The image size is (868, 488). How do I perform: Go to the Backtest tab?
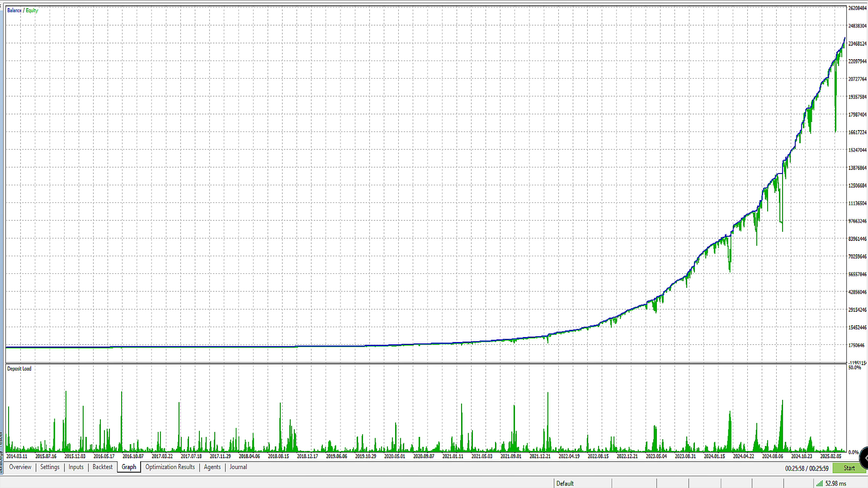tap(103, 467)
